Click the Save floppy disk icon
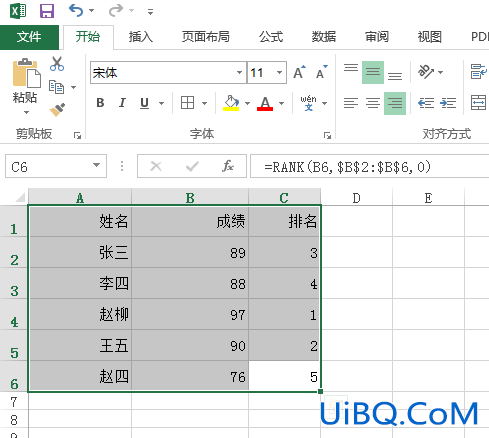Viewport: 489px width, 438px height. 47,11
